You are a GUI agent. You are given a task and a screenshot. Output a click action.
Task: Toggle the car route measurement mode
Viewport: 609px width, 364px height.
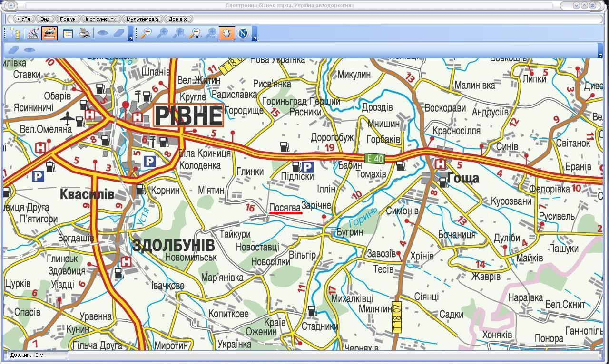coord(49,33)
